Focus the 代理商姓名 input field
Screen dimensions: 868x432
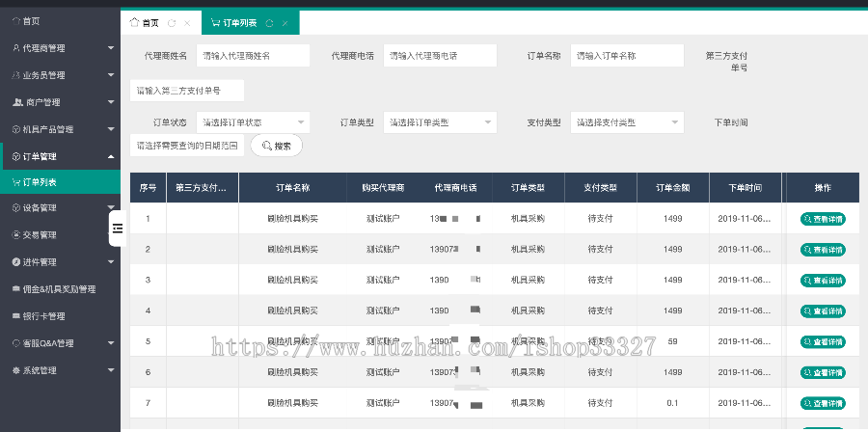click(x=253, y=56)
